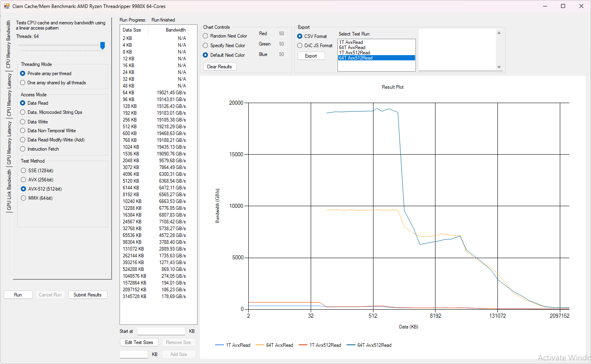Image resolution: width=591 pixels, height=364 pixels.
Task: Click the Export button
Action: (311, 56)
